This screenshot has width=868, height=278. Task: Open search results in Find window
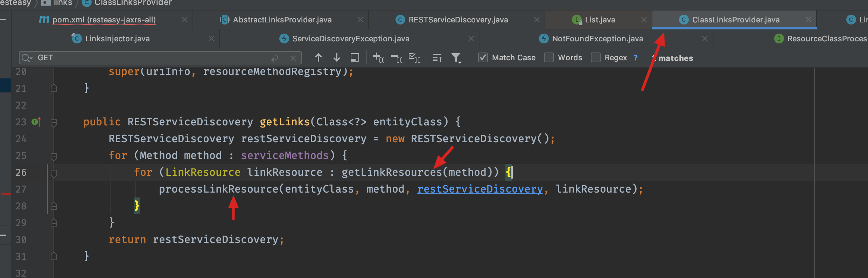[355, 58]
